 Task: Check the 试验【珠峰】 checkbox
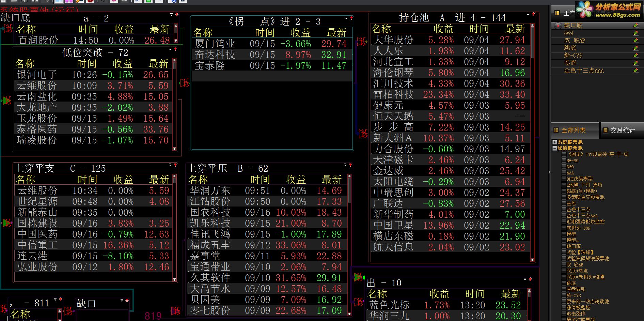564,253
